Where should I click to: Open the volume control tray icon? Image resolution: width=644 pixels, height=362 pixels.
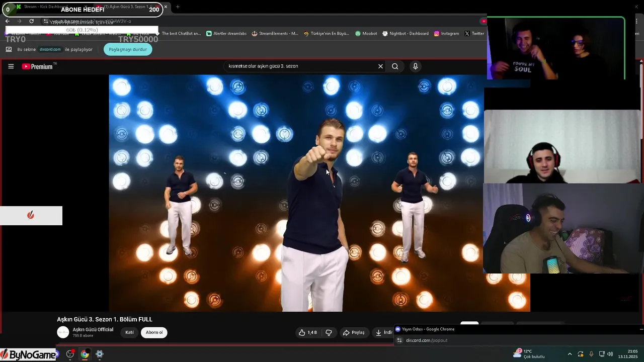coord(610,354)
